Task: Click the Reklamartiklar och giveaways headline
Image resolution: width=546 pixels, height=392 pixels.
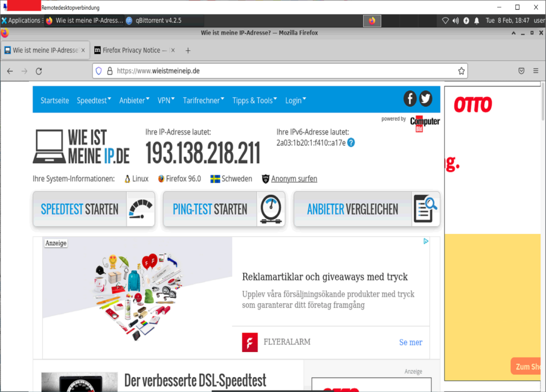Action: pyautogui.click(x=325, y=277)
